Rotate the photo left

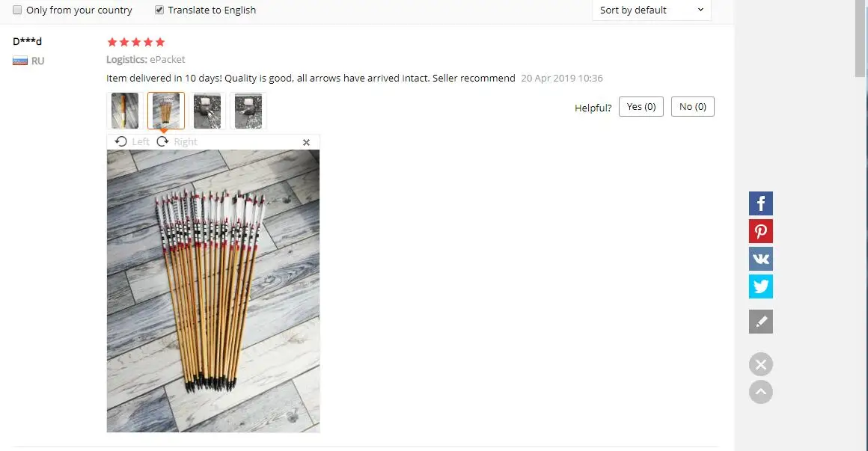pyautogui.click(x=132, y=141)
